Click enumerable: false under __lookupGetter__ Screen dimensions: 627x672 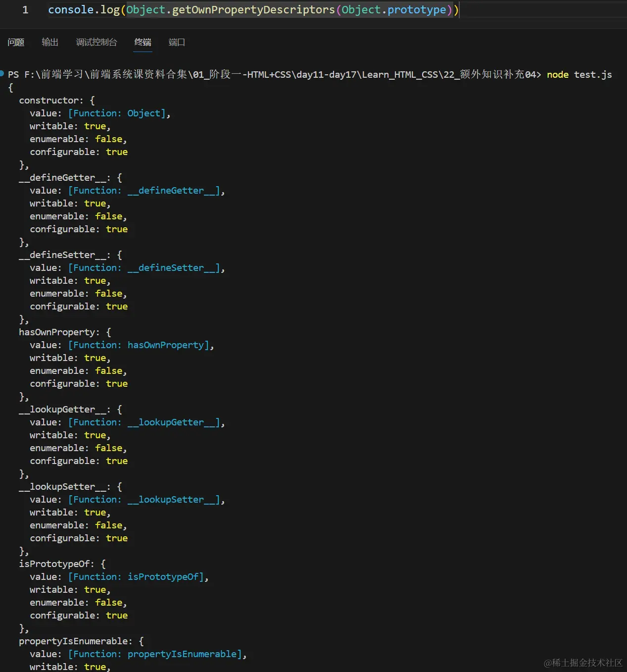[x=78, y=448]
